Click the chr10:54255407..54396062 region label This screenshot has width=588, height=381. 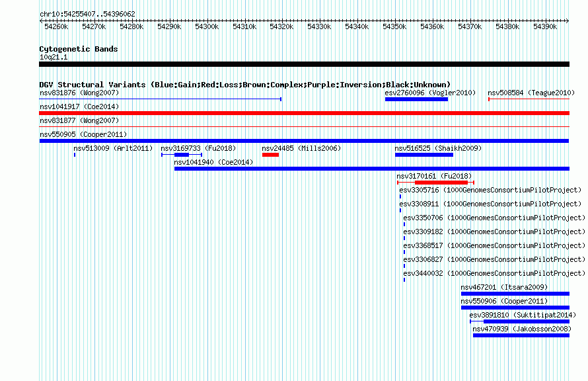coord(87,14)
